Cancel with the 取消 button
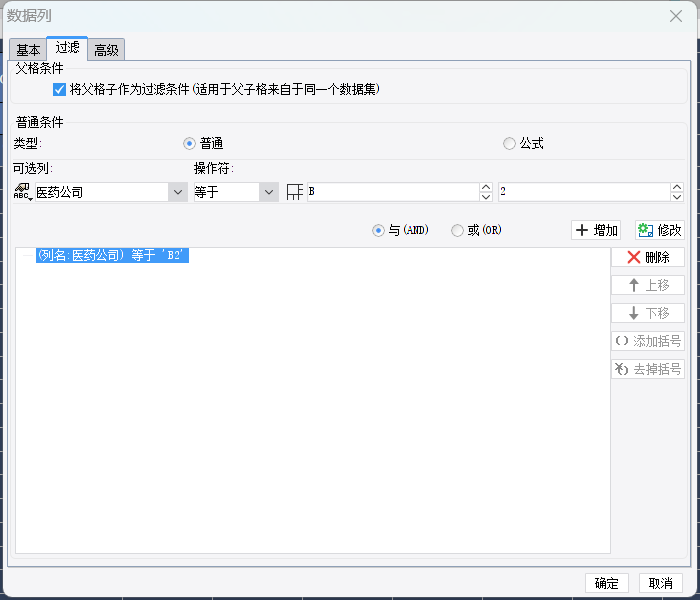 pyautogui.click(x=661, y=583)
